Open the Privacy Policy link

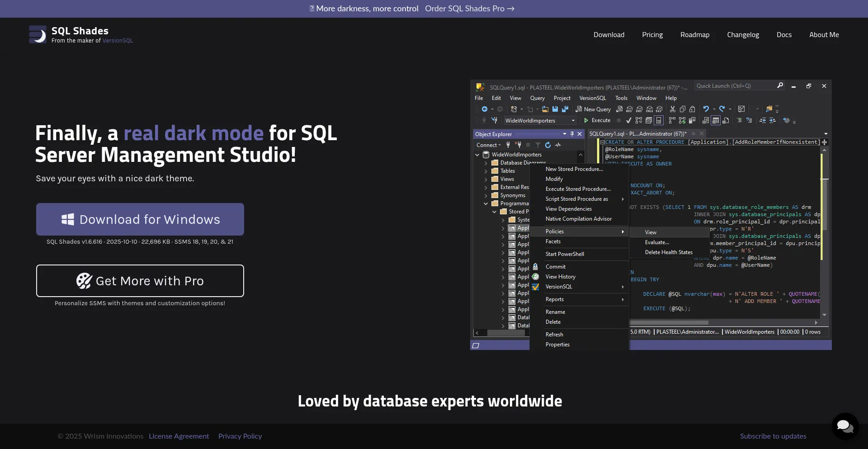pyautogui.click(x=240, y=436)
